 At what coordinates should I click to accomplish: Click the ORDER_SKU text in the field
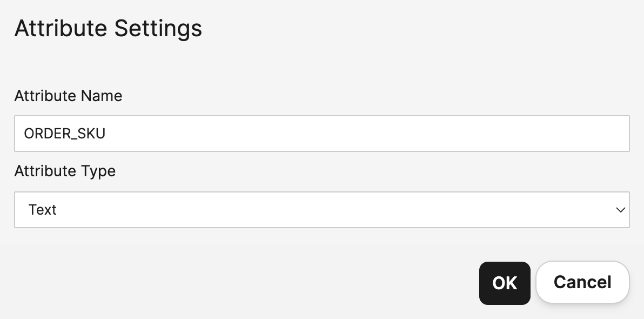tap(65, 134)
